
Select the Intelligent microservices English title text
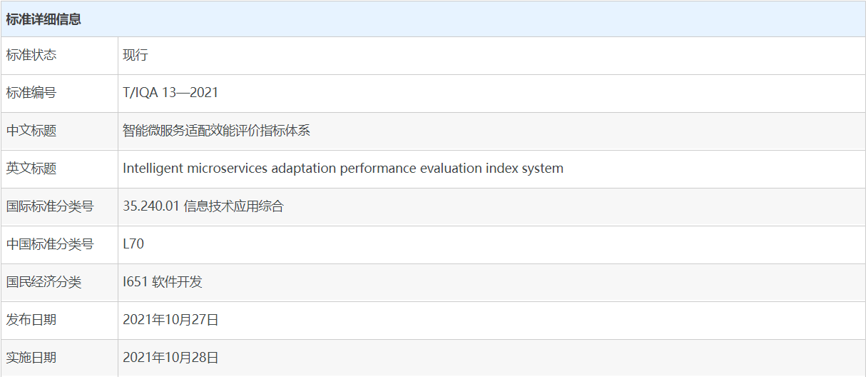pyautogui.click(x=342, y=169)
